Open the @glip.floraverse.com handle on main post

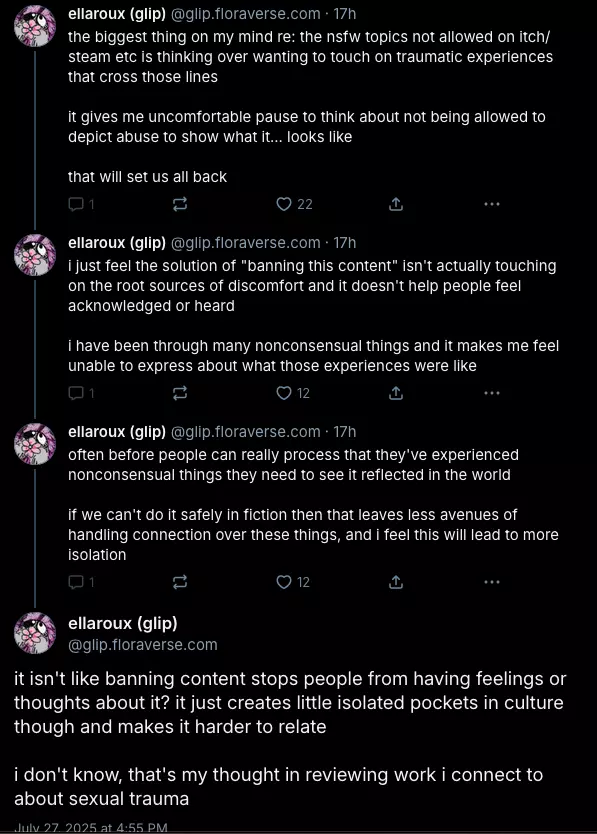143,645
